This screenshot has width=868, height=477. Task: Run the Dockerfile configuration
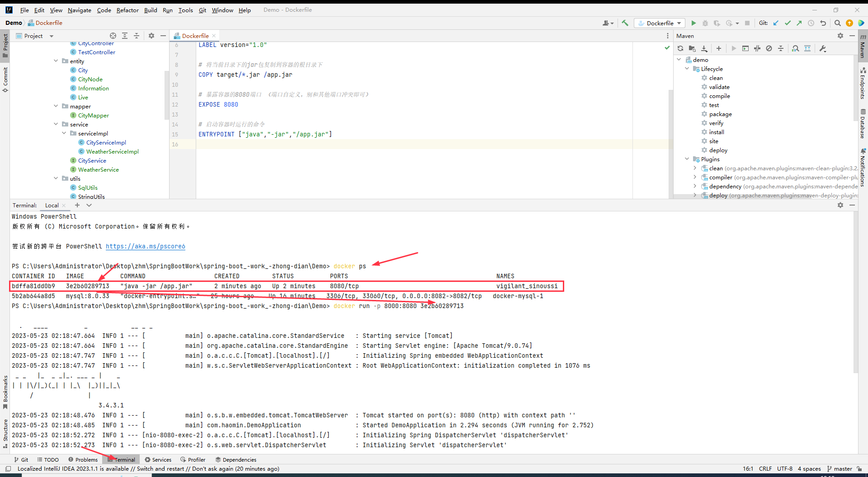point(693,23)
